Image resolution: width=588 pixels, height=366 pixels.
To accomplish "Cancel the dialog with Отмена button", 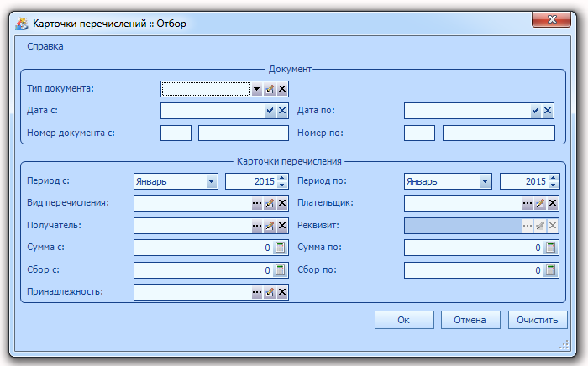I will 470,320.
